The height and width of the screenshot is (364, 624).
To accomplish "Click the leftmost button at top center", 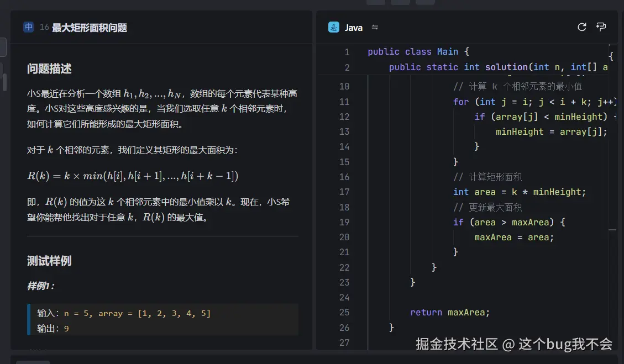I will tap(375, 2).
